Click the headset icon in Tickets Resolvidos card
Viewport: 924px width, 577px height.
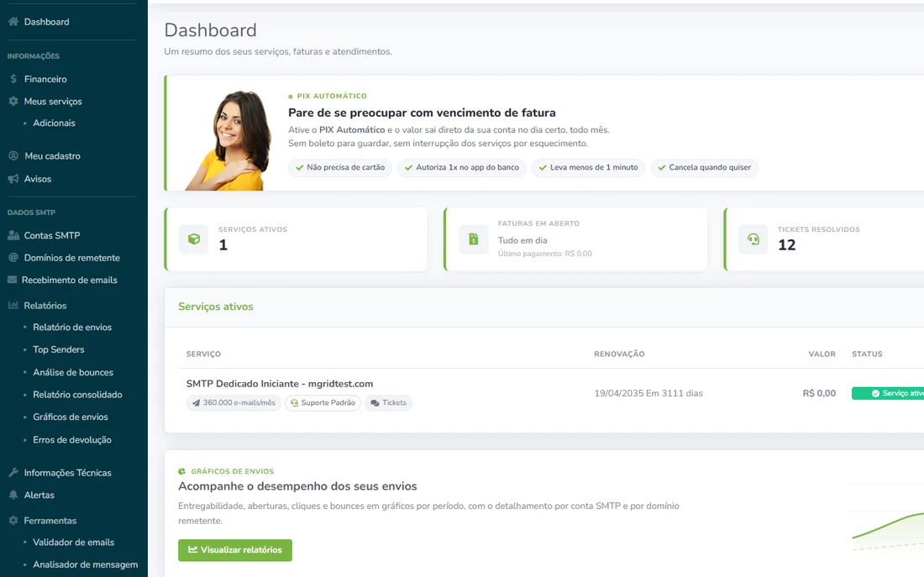click(x=753, y=239)
